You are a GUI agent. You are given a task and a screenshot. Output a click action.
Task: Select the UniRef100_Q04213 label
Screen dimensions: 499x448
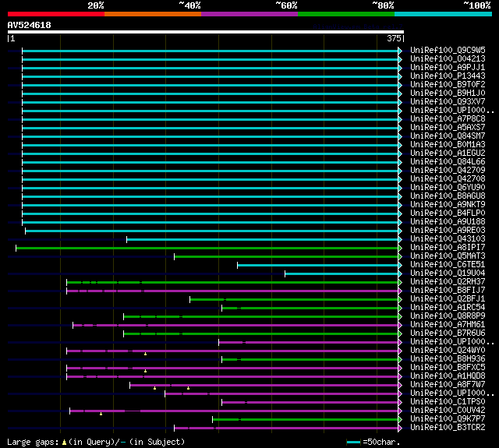[x=448, y=58]
